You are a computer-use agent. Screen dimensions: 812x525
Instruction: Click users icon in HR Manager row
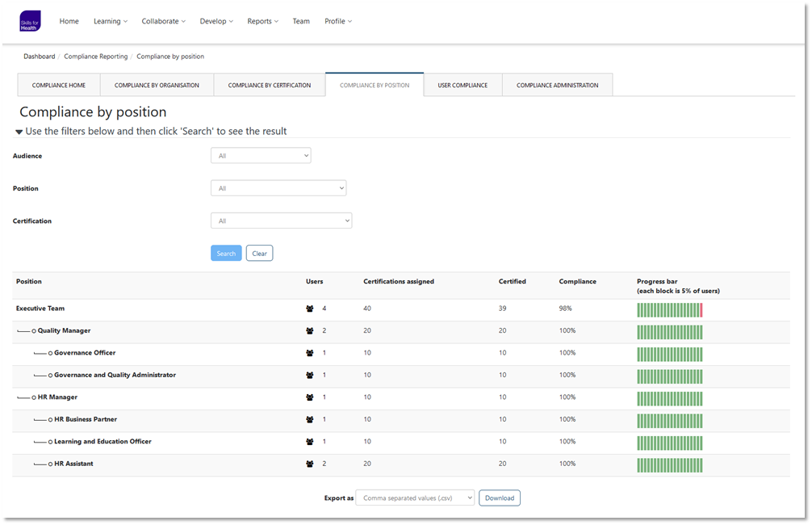click(310, 398)
